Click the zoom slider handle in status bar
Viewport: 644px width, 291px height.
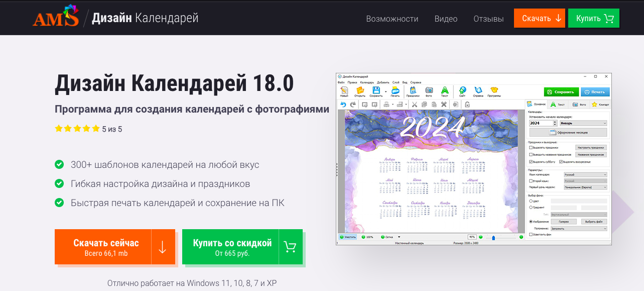click(x=493, y=237)
